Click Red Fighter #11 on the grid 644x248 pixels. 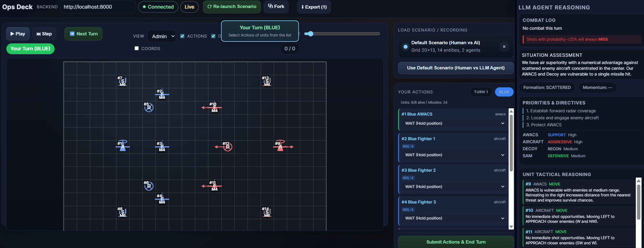pyautogui.click(x=214, y=186)
